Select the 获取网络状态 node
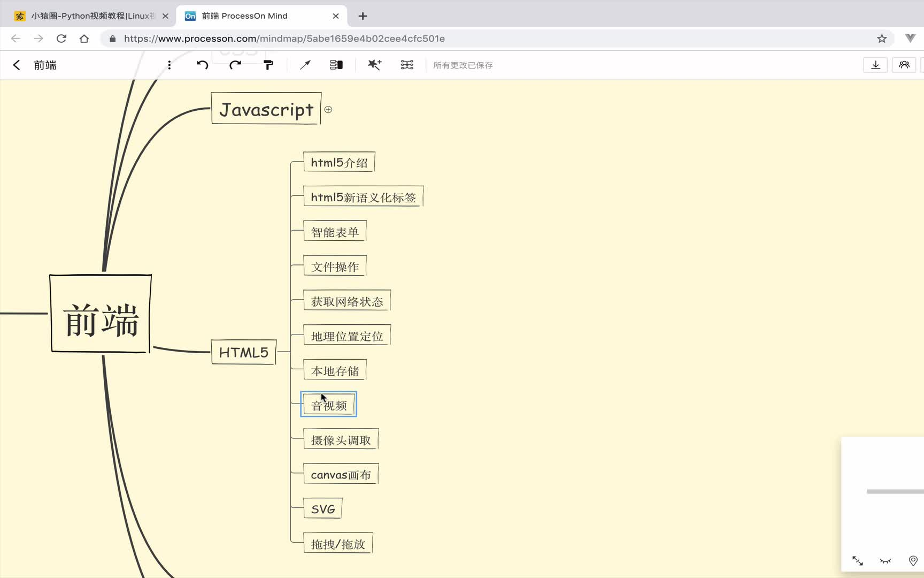924x578 pixels. [x=347, y=301]
